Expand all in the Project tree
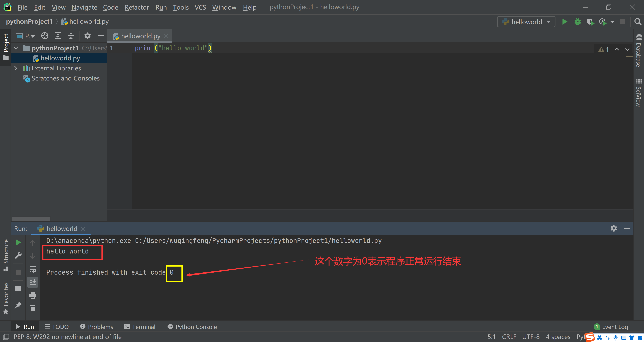Screen dimensions: 644x342 [x=58, y=36]
